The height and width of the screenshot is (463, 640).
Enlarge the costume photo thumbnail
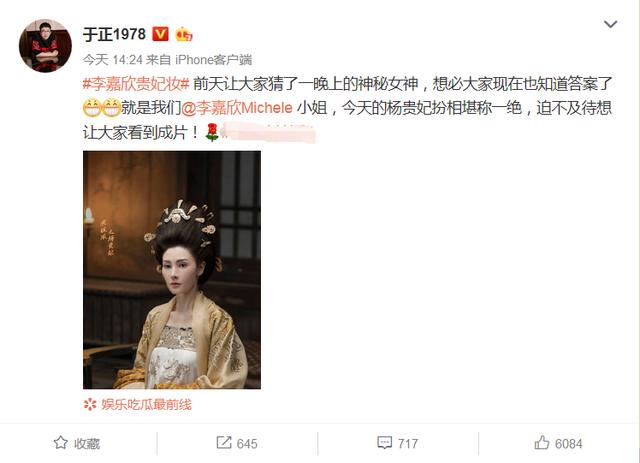click(172, 269)
